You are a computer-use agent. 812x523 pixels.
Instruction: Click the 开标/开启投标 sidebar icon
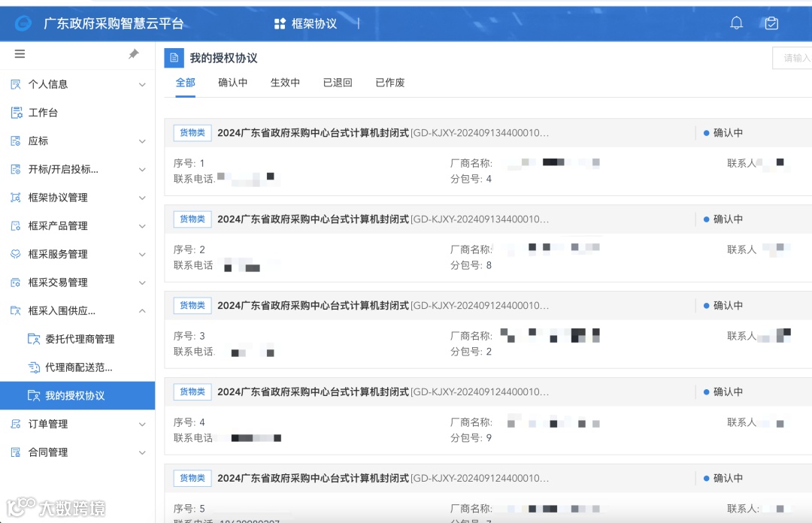[16, 169]
